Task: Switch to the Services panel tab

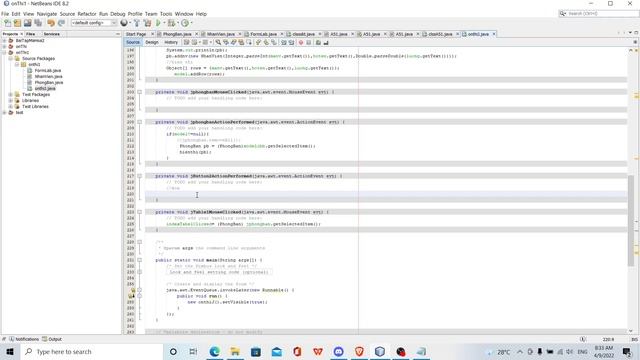Action: point(52,34)
